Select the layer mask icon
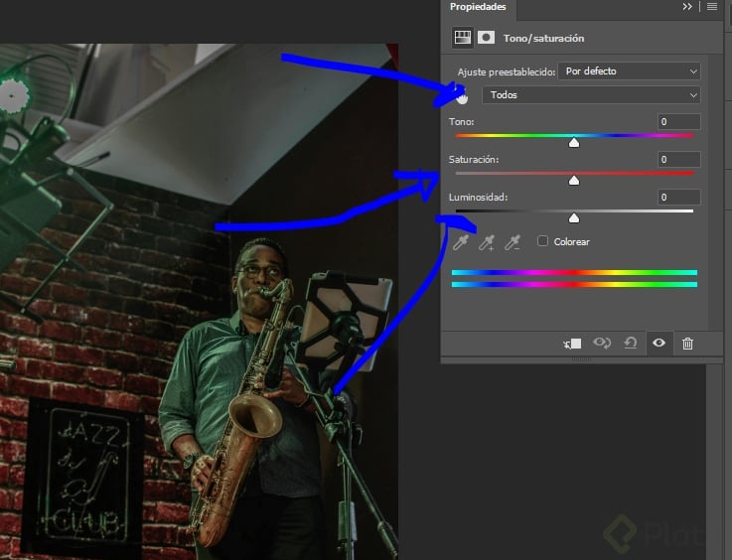Screen dimensions: 732x560 click(486, 38)
